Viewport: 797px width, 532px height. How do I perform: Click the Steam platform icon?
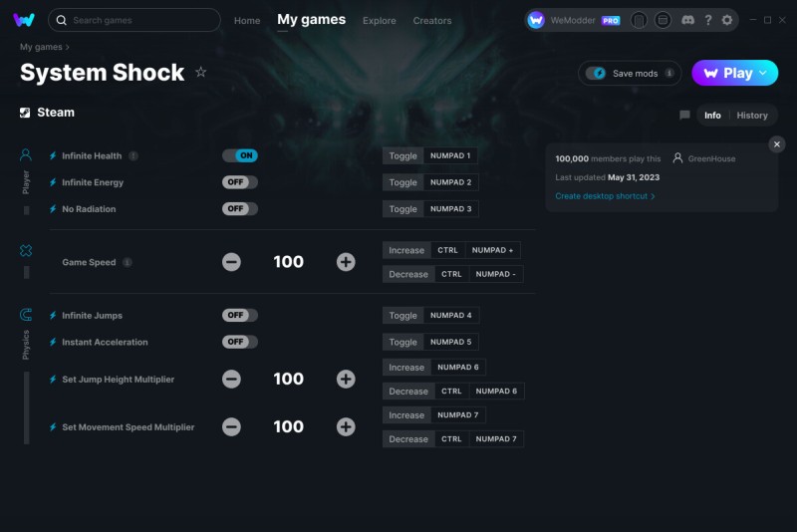tap(25, 113)
